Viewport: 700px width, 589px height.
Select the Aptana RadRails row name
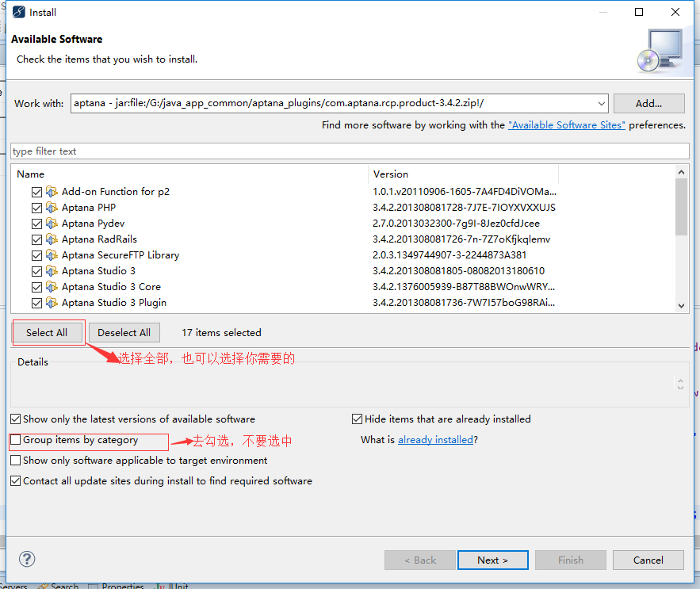click(x=99, y=239)
